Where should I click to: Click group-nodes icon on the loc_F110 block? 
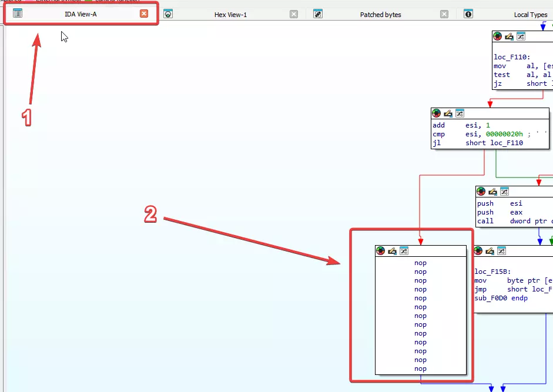point(521,36)
